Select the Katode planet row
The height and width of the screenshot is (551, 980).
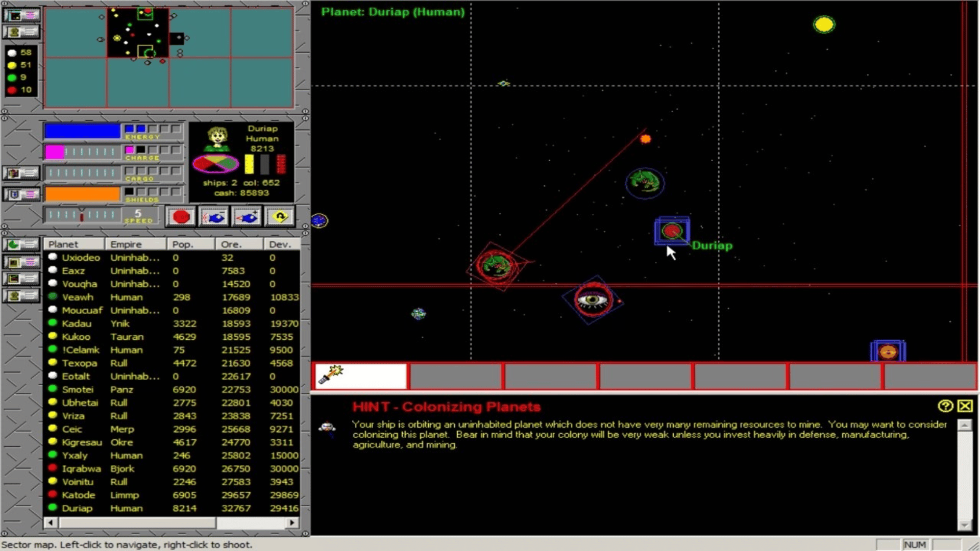[78, 495]
